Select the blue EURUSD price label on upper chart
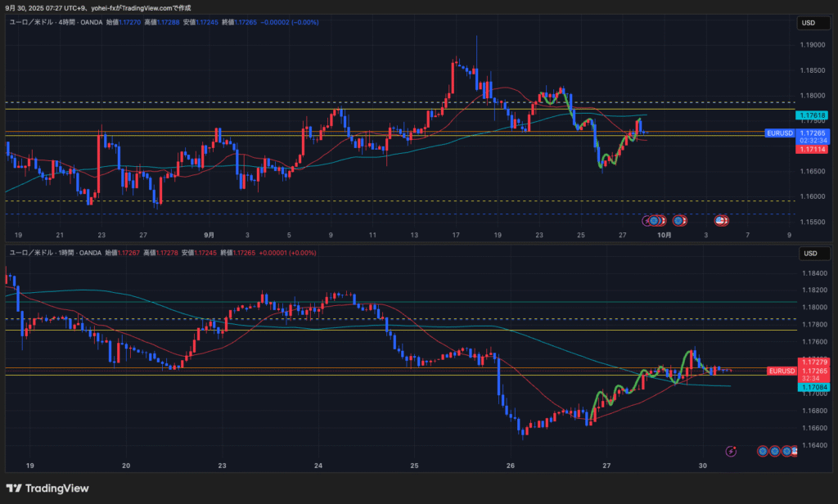Screen dimensions: 838x504 pyautogui.click(x=779, y=133)
